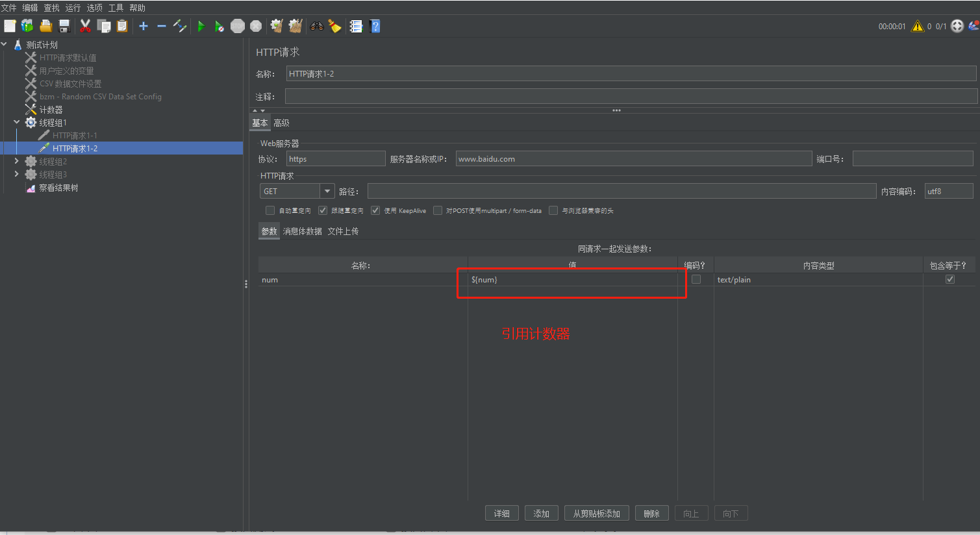Expand the 线程组3 tree node
This screenshot has width=980, height=535.
17,175
